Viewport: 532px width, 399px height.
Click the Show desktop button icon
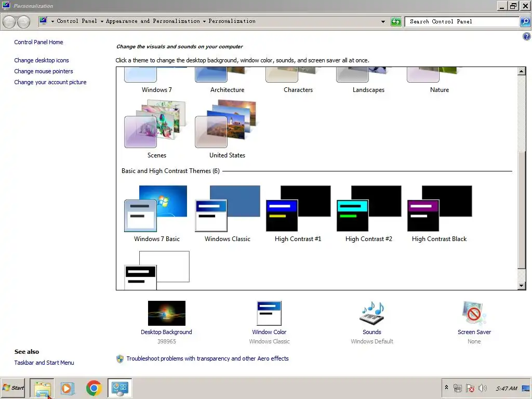526,388
